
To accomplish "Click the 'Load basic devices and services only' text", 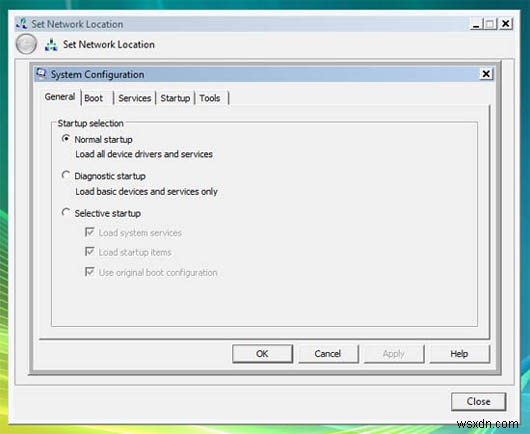I will (146, 192).
